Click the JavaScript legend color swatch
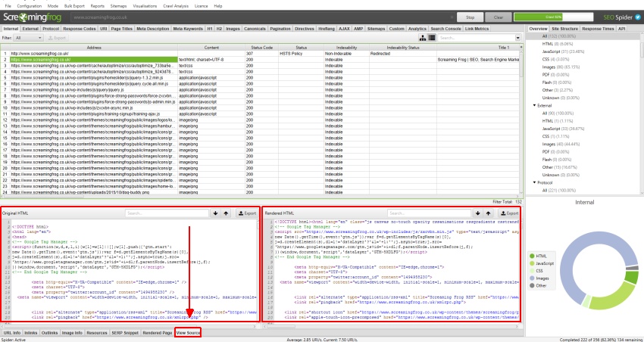 pyautogui.click(x=533, y=263)
